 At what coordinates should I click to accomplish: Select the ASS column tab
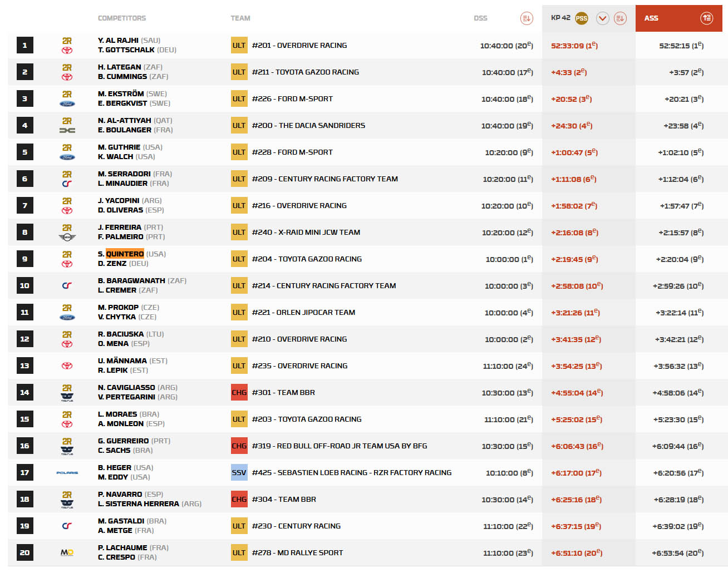pos(651,18)
